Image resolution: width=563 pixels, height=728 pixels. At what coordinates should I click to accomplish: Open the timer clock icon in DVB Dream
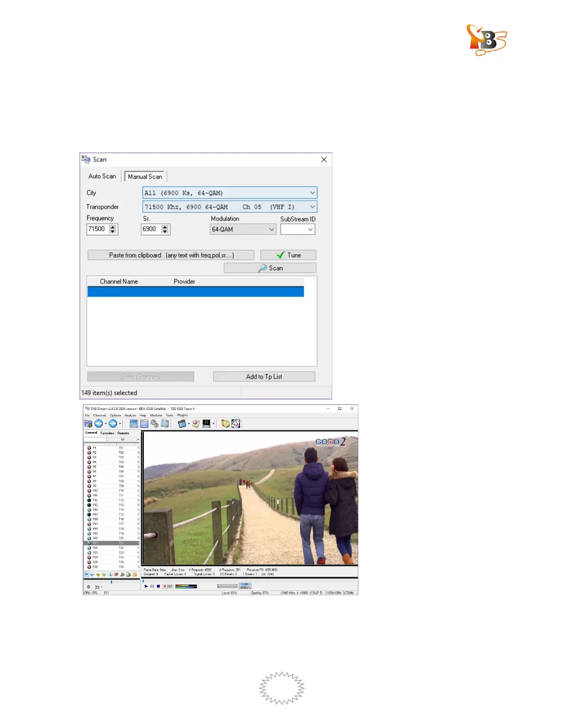click(225, 424)
